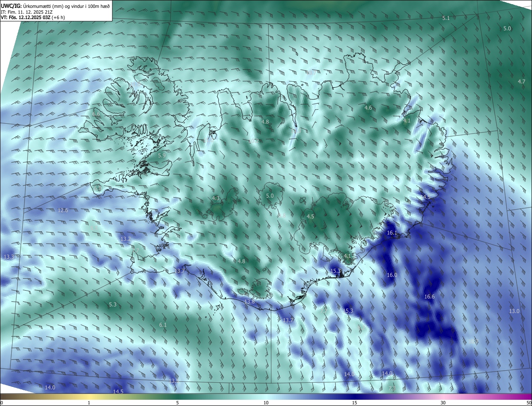Click the valid time "VT: Fös. 12.12.2025 03Z (+6 h)"

click(x=33, y=17)
